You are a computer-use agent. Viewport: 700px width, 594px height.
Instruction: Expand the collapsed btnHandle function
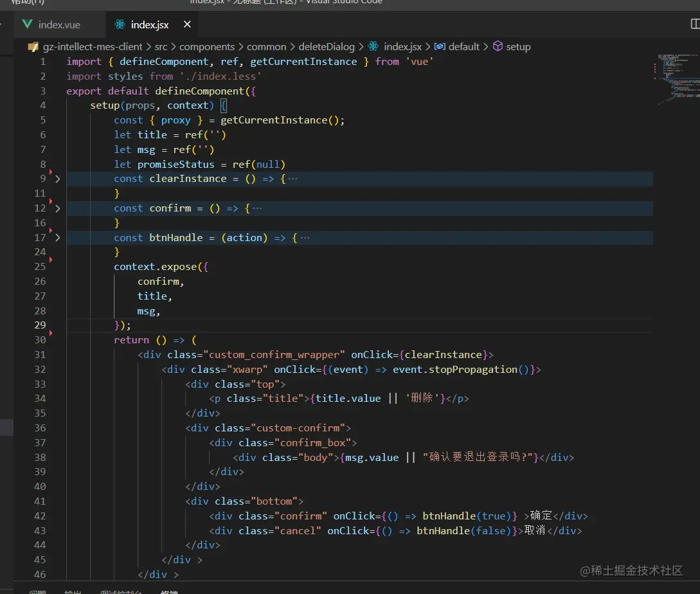58,238
